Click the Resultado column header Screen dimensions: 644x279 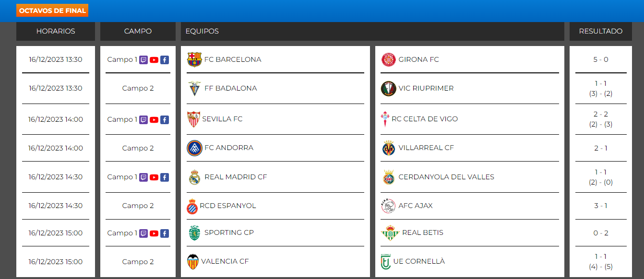click(x=600, y=31)
